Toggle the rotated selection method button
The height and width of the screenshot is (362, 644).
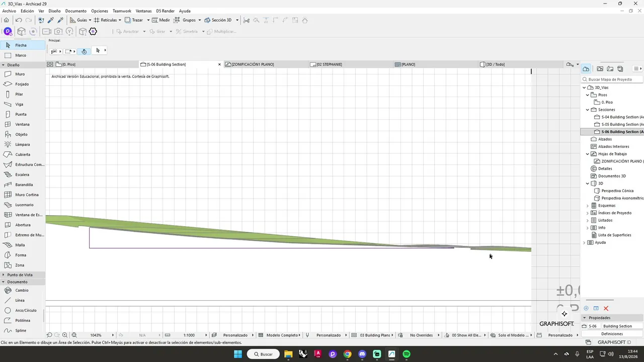point(84,51)
